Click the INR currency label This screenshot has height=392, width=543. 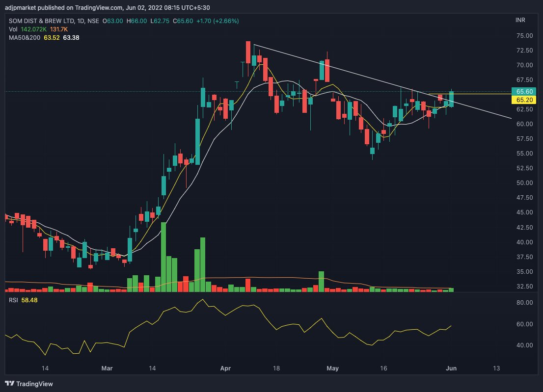[x=520, y=20]
